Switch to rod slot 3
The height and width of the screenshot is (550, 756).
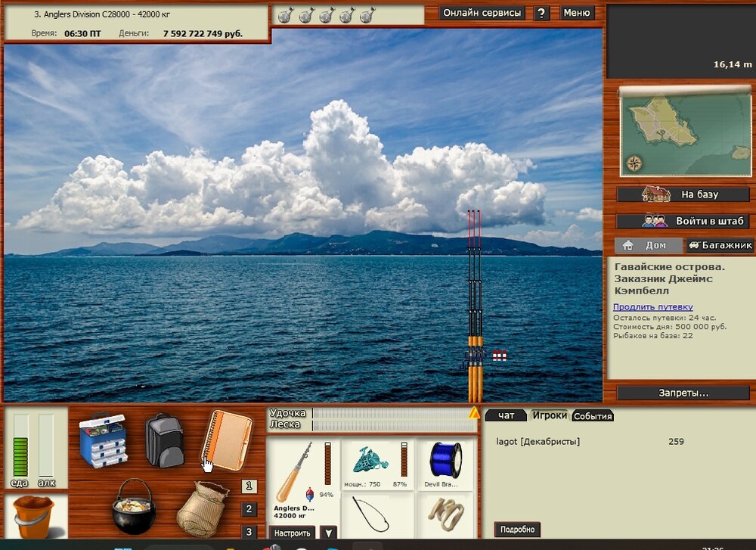click(249, 532)
